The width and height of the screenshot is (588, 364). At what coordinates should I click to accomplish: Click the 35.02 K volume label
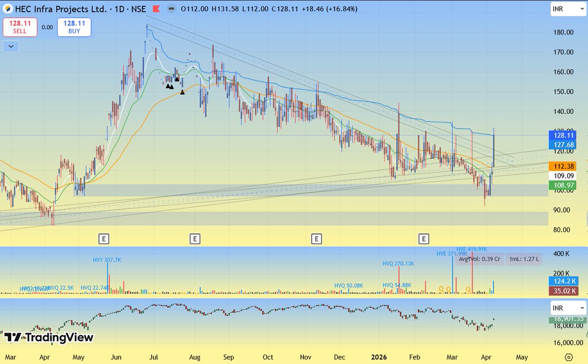[564, 291]
